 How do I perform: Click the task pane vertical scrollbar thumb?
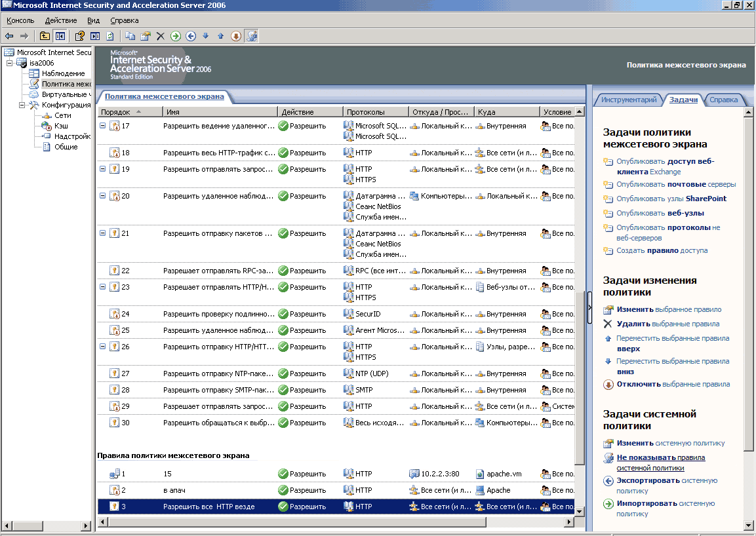(748, 284)
